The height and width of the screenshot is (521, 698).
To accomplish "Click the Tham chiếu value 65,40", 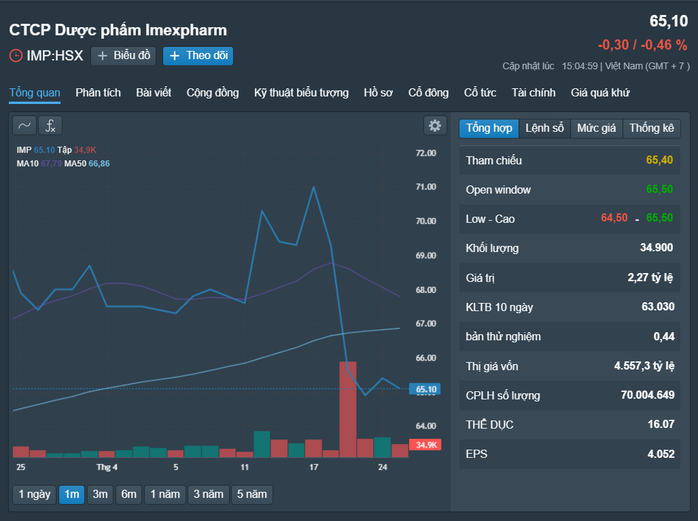I will point(659,160).
